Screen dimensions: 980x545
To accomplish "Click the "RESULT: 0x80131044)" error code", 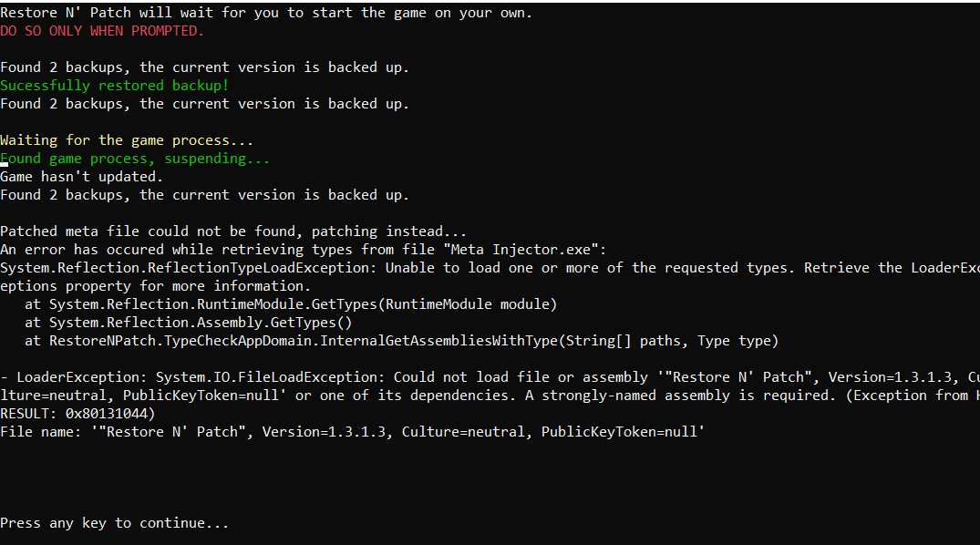I will pyautogui.click(x=77, y=414).
